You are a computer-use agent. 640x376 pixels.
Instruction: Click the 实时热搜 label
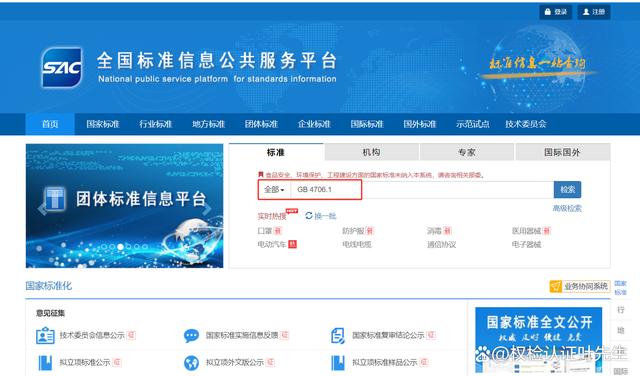point(272,216)
